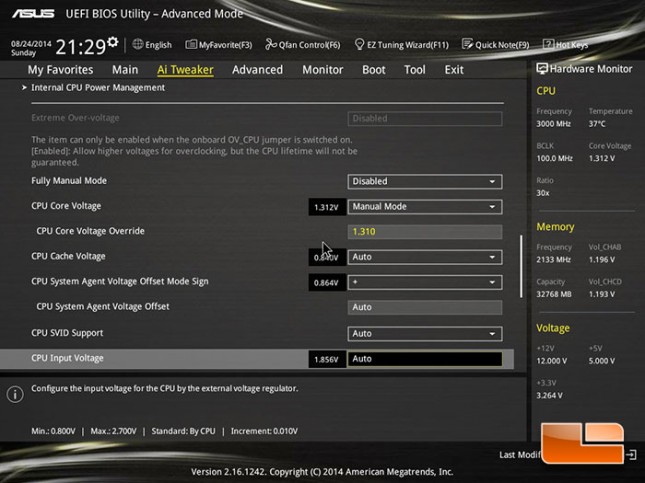Screen dimensions: 645x483
Task: Open the CPU SVID Support dropdown
Action: pyautogui.click(x=425, y=334)
